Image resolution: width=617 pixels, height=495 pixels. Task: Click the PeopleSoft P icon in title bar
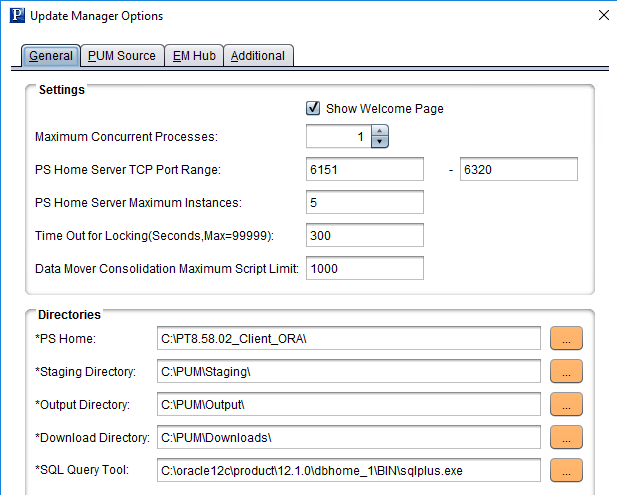coord(17,16)
